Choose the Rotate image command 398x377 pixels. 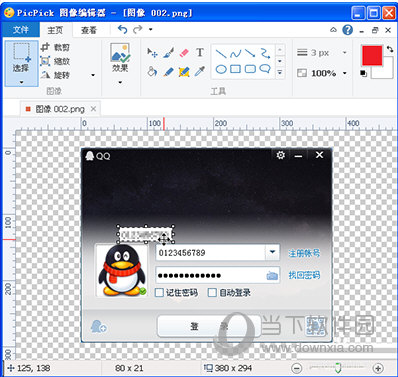55,75
